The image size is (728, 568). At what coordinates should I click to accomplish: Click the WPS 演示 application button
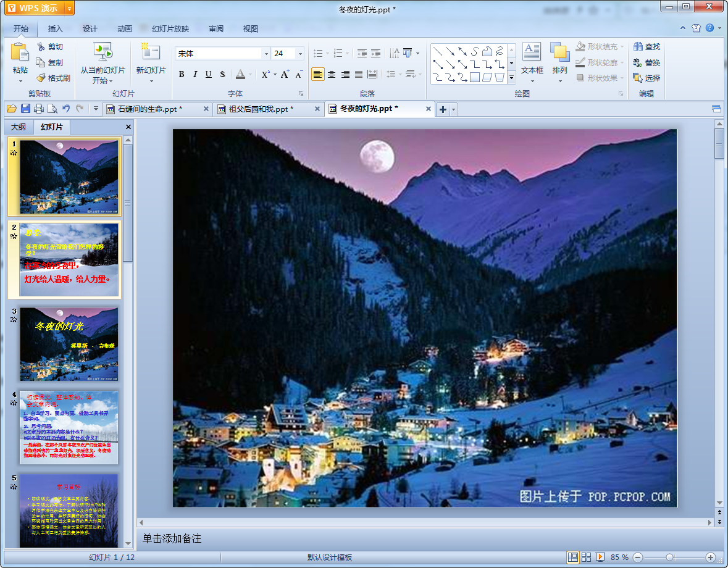(35, 9)
